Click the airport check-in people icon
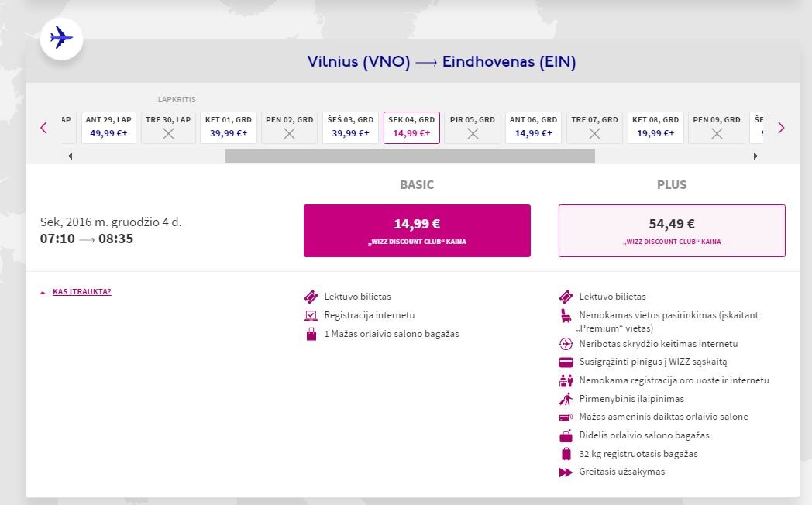Image resolution: width=812 pixels, height=505 pixels. [x=566, y=381]
